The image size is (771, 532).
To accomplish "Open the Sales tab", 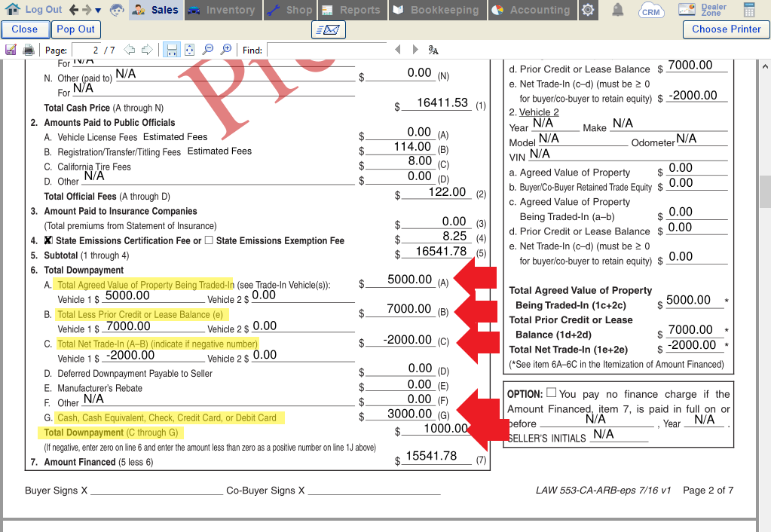I will point(156,10).
